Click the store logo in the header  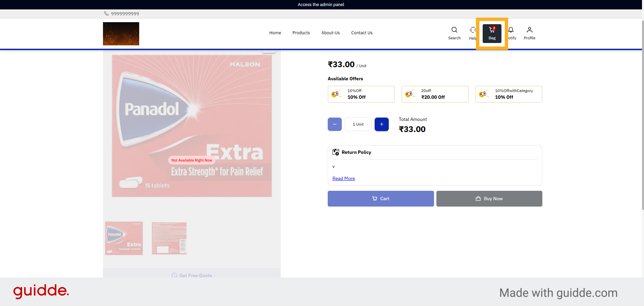[121, 34]
